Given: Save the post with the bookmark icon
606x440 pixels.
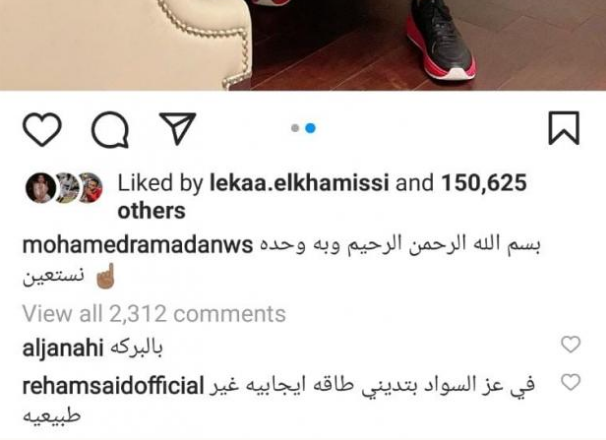Looking at the screenshot, I should pyautogui.click(x=564, y=128).
